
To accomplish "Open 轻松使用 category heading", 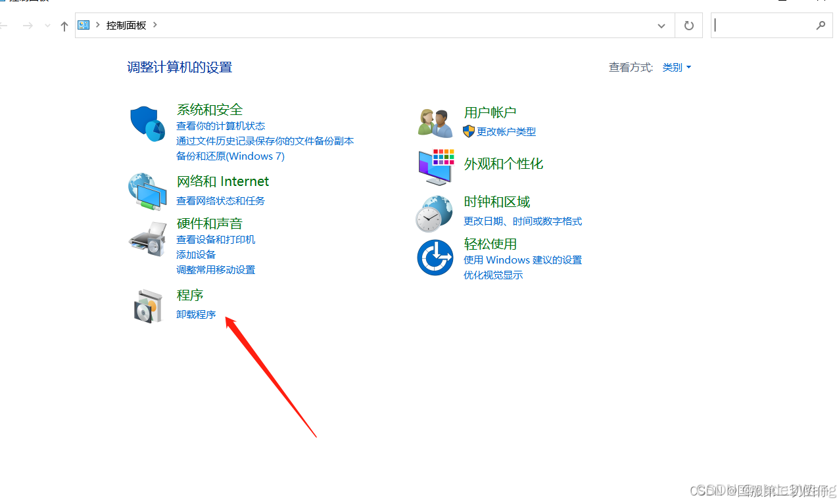I will click(x=491, y=244).
